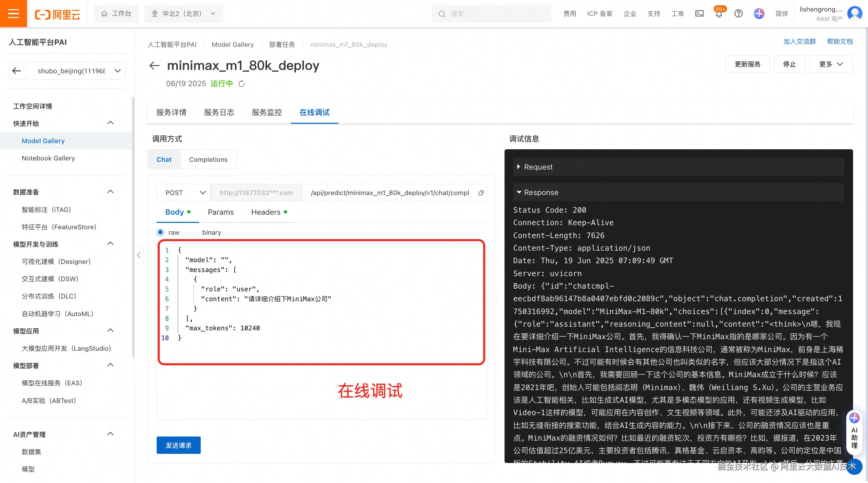Select the binary request body option
868x483 pixels.
(x=194, y=232)
